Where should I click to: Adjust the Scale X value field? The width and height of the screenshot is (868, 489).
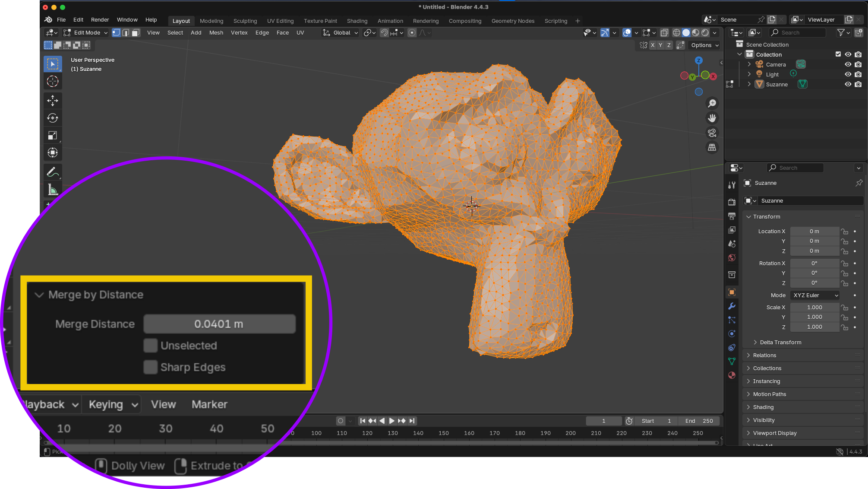click(814, 308)
